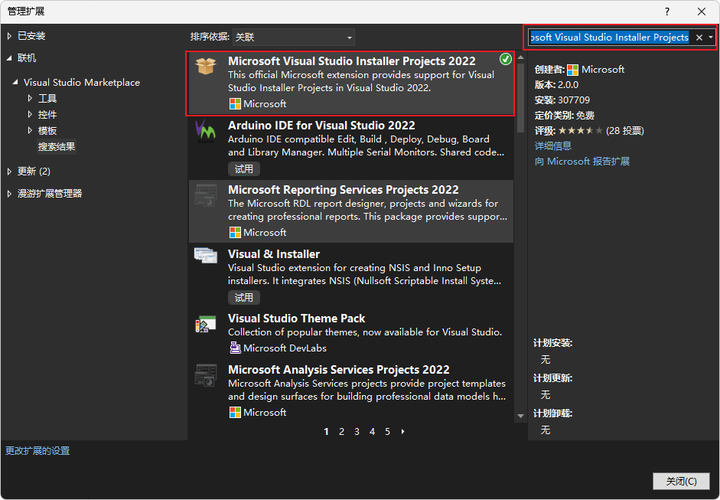Click Microsoft logo under Installer Projects
The image size is (720, 500).
coord(235,104)
